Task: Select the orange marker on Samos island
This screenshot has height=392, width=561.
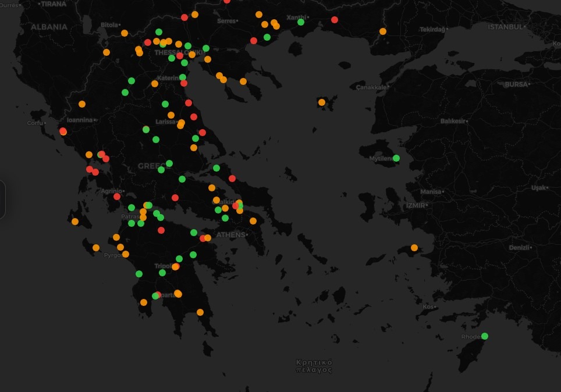Action: (414, 248)
